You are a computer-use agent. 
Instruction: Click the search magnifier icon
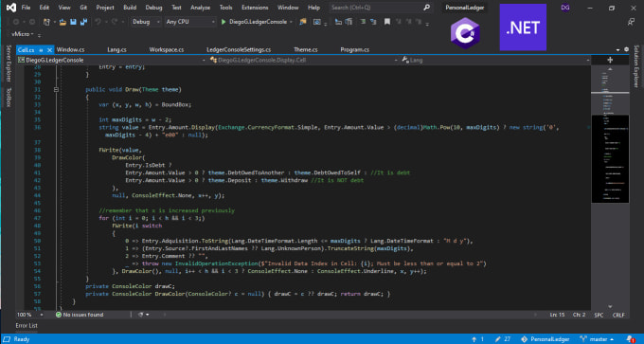pos(427,8)
